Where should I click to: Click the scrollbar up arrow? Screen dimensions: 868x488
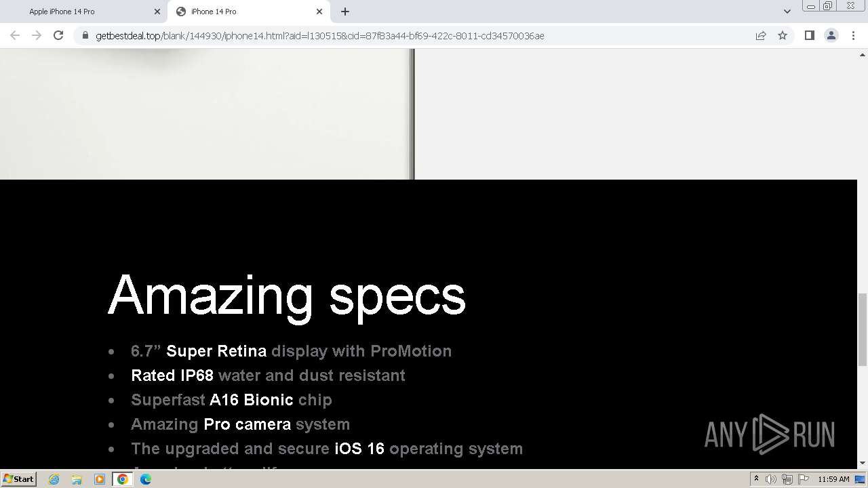[863, 54]
